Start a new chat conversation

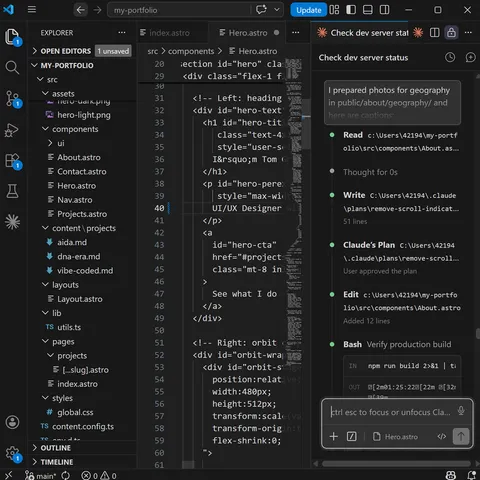(x=470, y=57)
